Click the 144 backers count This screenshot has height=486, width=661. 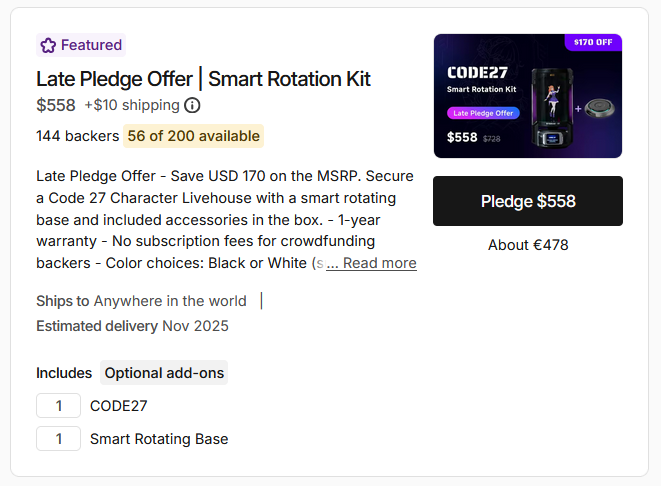78,136
